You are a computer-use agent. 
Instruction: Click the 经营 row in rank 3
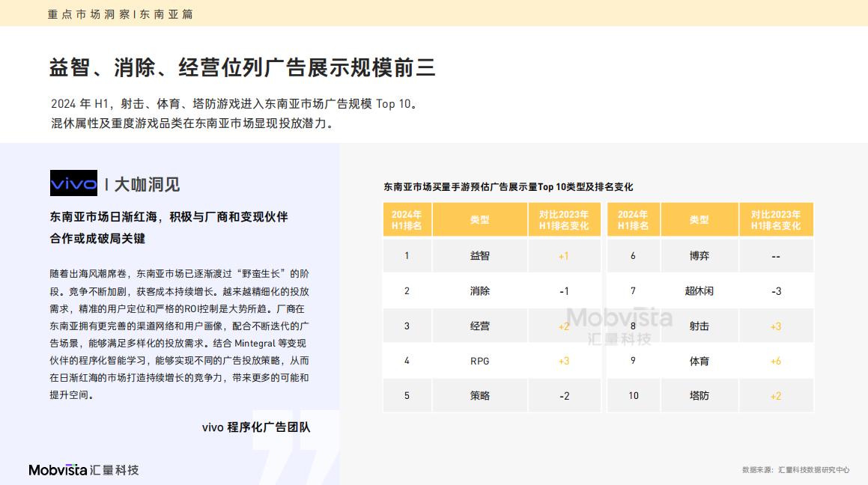pyautogui.click(x=479, y=326)
